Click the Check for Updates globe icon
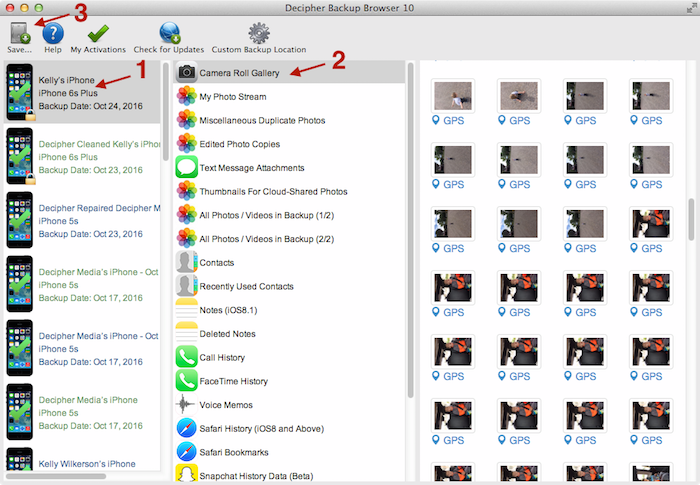The height and width of the screenshot is (485, 700). (169, 33)
